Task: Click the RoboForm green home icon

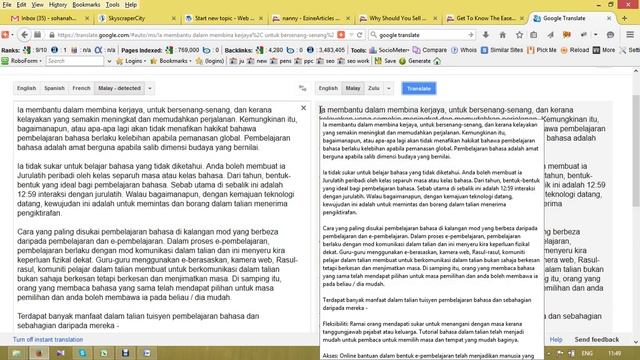Action: point(437,61)
